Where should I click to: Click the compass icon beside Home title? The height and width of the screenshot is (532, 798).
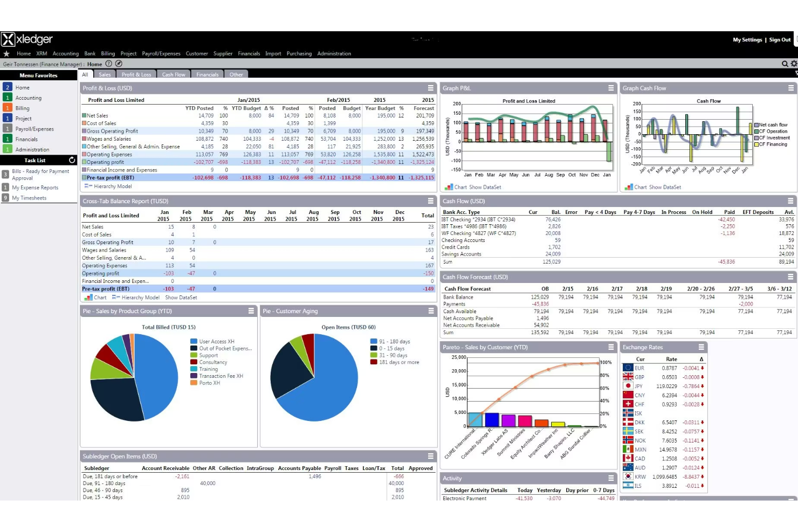[x=119, y=64]
